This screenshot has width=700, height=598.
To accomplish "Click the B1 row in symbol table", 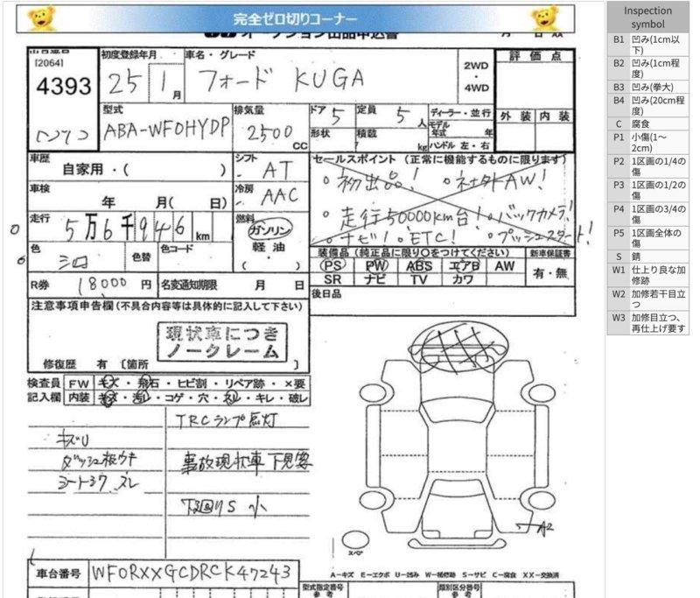I will coord(647,46).
